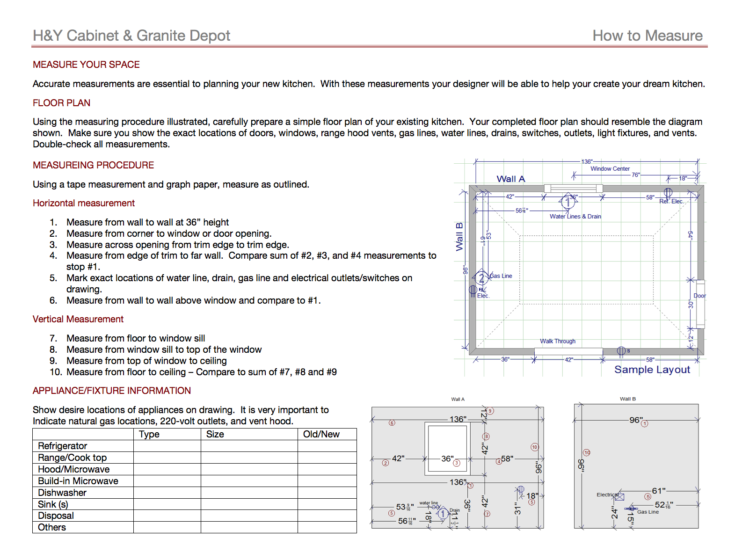Click the H&Y Cabinet & Granite Depot title
The image size is (735, 560).
tap(131, 36)
